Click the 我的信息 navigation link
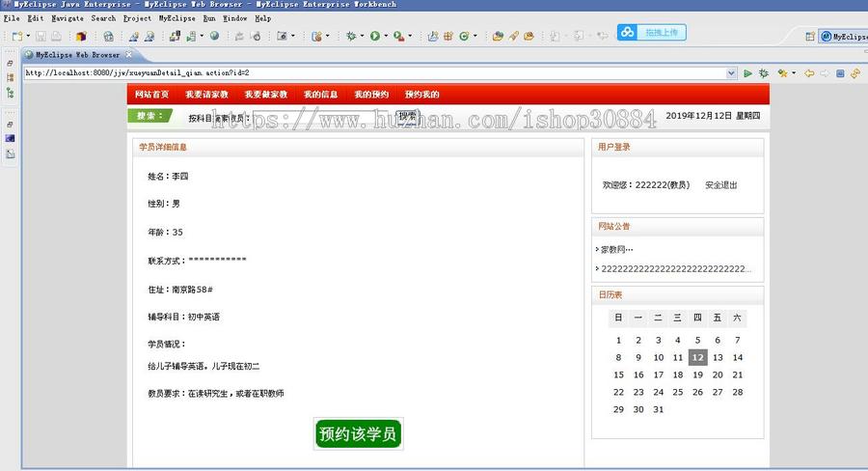The height and width of the screenshot is (471, 868). 321,95
